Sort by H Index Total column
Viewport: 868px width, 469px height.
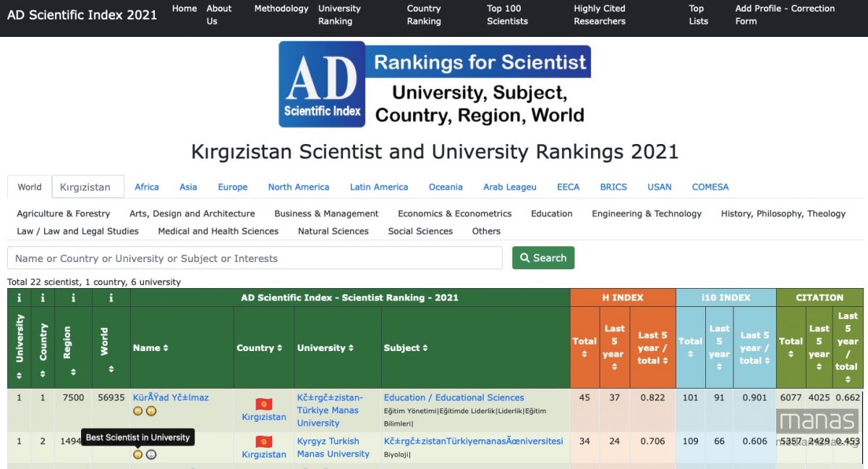pyautogui.click(x=584, y=347)
